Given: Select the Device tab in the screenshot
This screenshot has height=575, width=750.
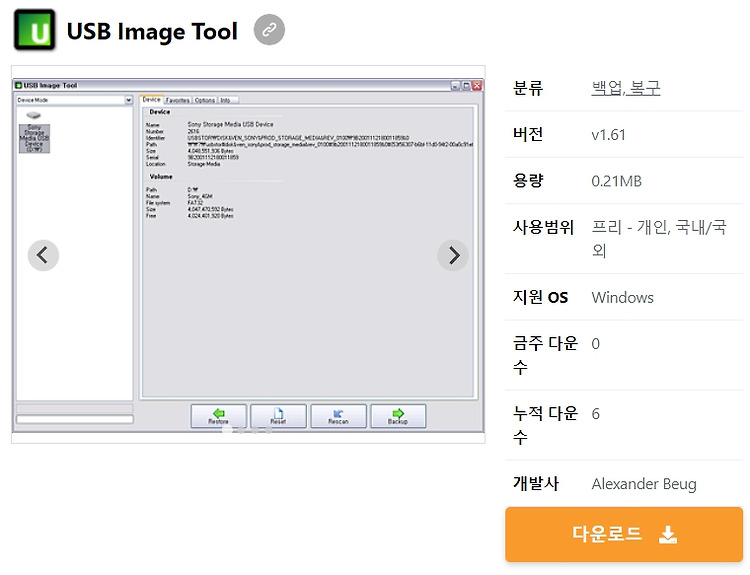Looking at the screenshot, I should pos(151,100).
